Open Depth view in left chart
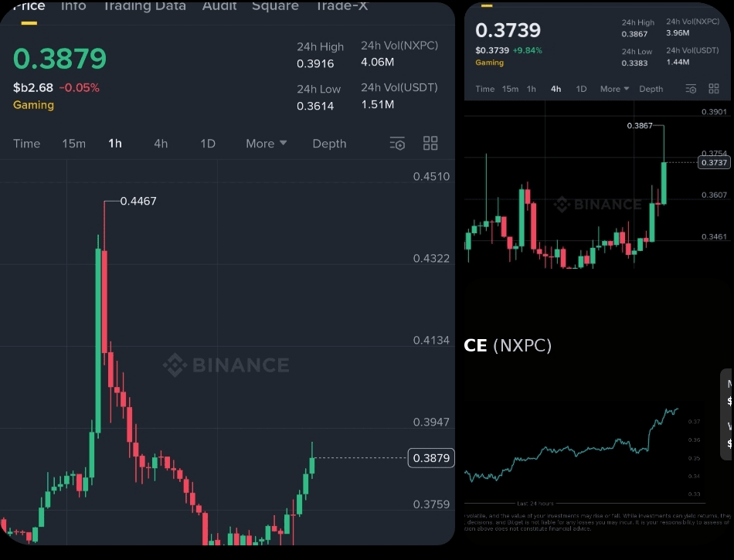This screenshot has width=734, height=560. point(330,144)
